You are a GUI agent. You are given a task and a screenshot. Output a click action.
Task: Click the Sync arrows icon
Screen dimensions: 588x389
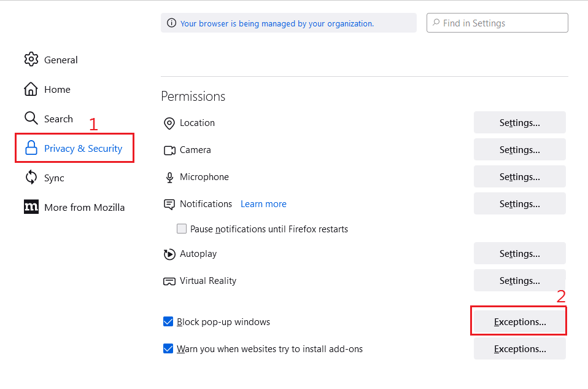point(31,178)
